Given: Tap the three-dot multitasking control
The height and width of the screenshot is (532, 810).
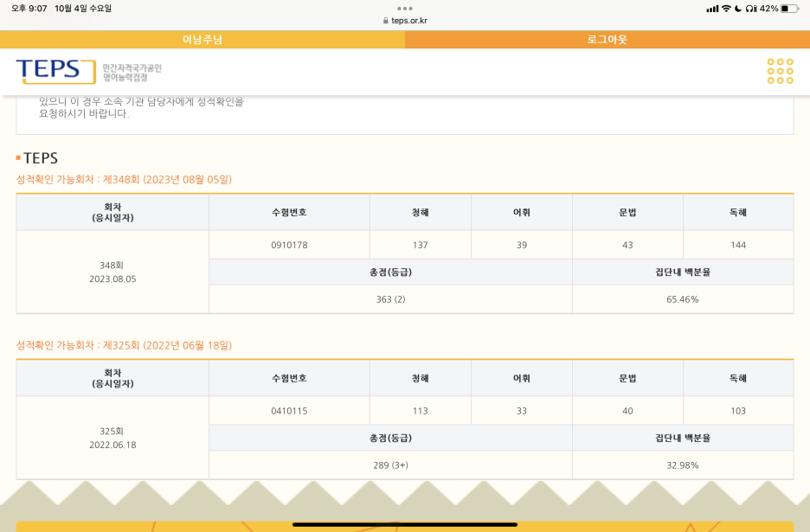Looking at the screenshot, I should pyautogui.click(x=405, y=9).
